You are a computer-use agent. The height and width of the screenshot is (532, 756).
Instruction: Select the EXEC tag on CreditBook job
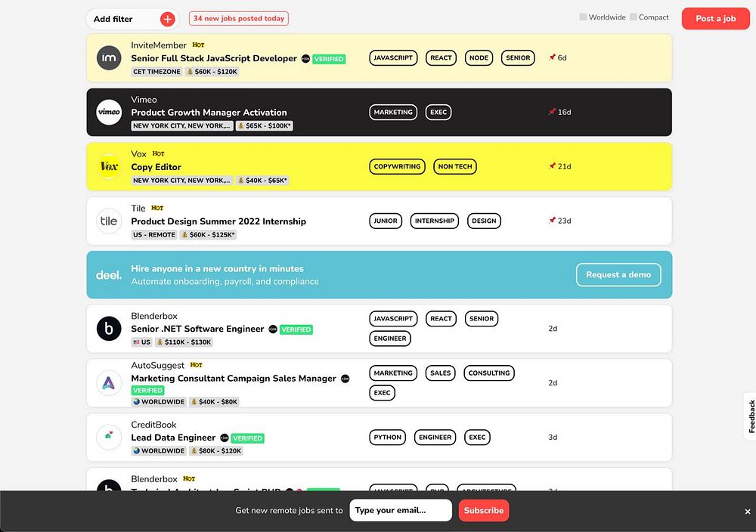pos(477,438)
